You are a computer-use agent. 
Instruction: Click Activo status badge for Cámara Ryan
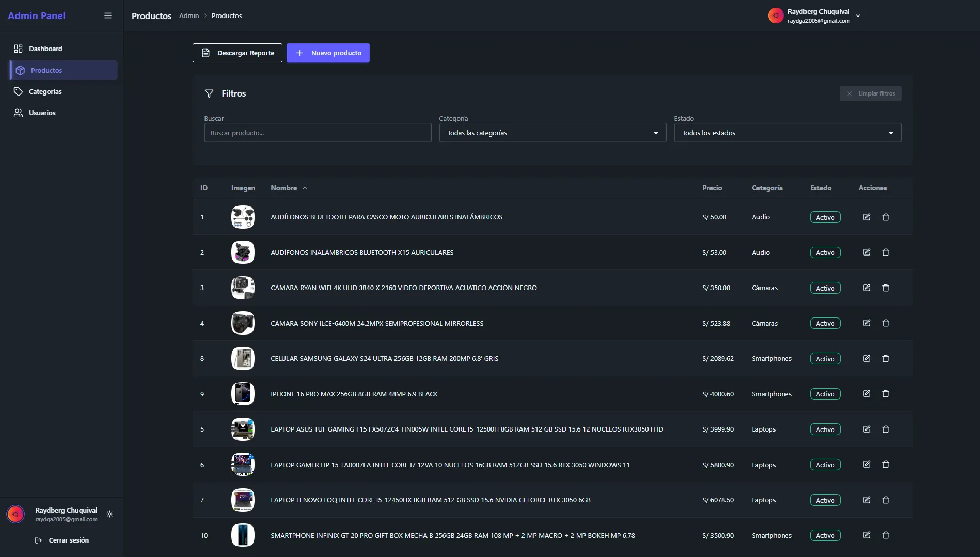(x=825, y=288)
